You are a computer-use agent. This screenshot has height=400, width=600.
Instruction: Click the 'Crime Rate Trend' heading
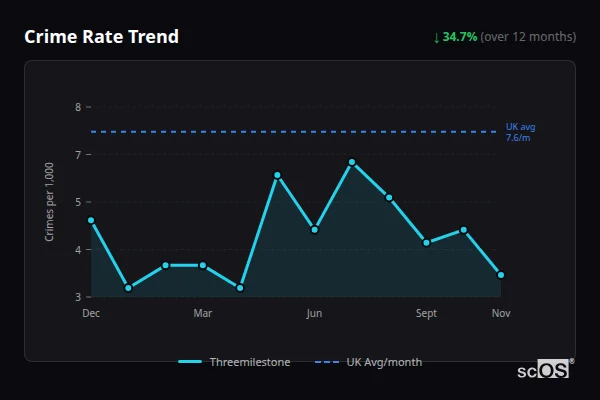101,37
